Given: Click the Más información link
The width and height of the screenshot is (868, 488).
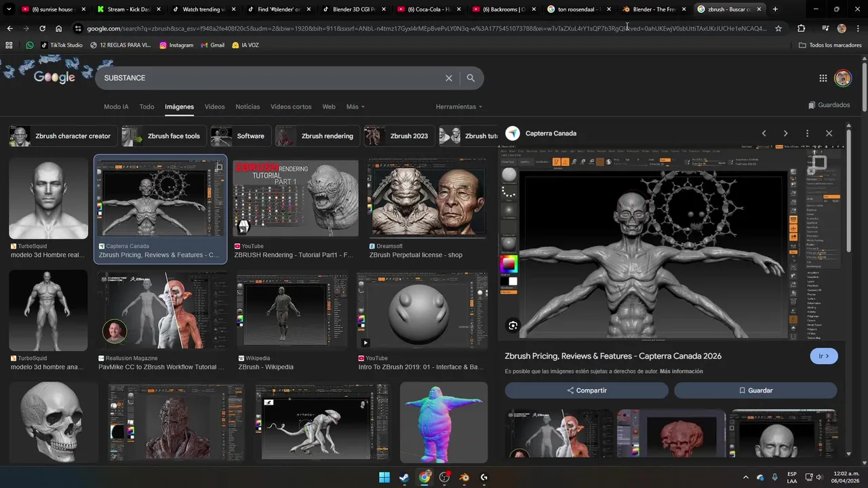Looking at the screenshot, I should click(x=681, y=371).
